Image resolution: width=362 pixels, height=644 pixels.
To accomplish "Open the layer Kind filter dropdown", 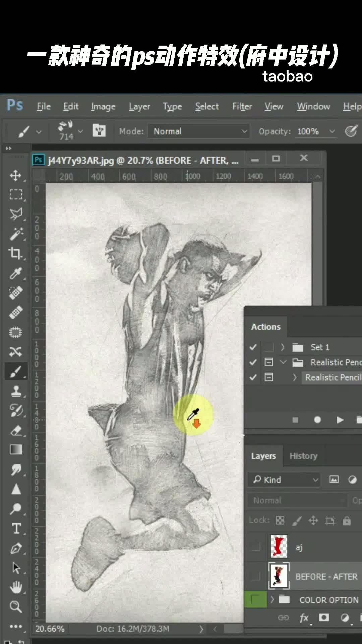I will tap(284, 480).
